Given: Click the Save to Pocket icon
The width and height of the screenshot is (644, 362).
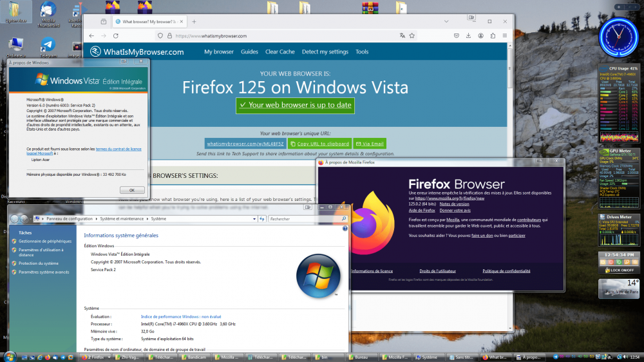Looking at the screenshot, I should (x=456, y=36).
